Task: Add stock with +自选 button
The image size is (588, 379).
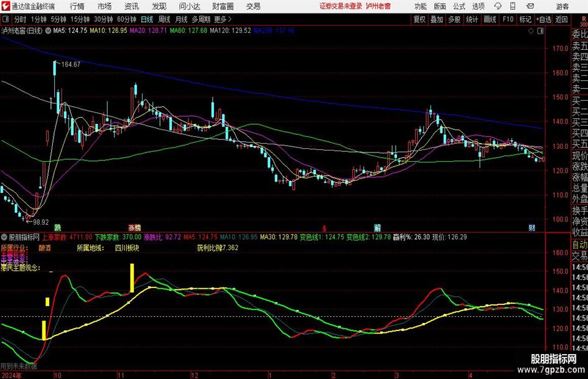Action: (544, 19)
